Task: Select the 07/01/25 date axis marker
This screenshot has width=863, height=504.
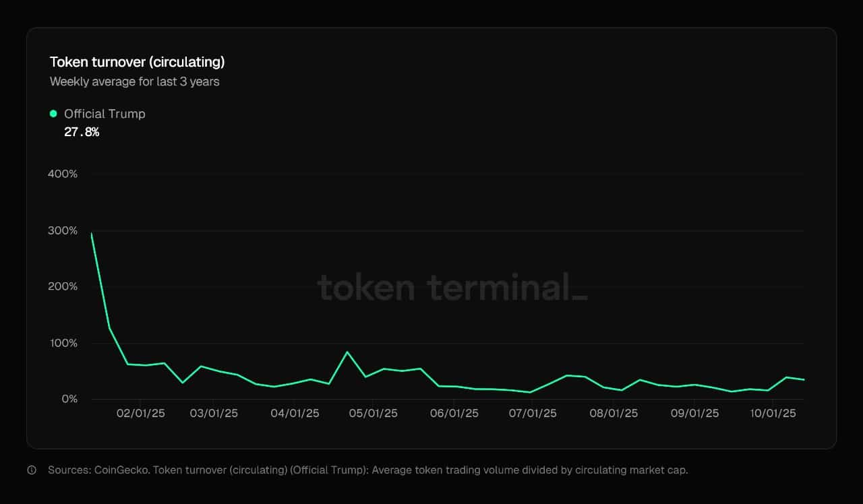Action: 532,413
